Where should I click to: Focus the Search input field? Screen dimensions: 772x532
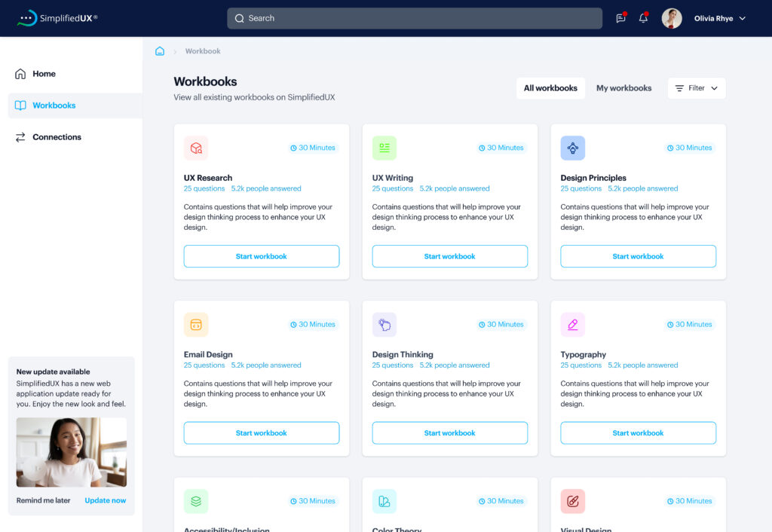click(x=415, y=18)
